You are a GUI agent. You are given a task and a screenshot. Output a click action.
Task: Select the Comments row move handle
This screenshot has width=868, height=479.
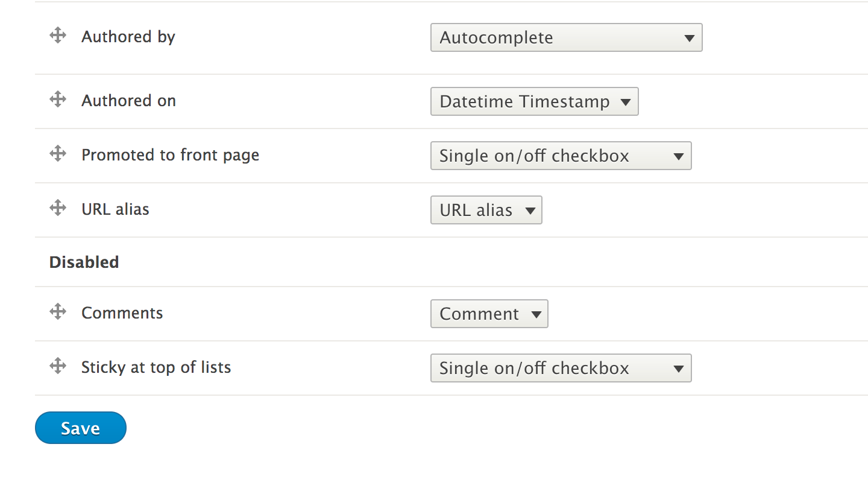coord(58,312)
